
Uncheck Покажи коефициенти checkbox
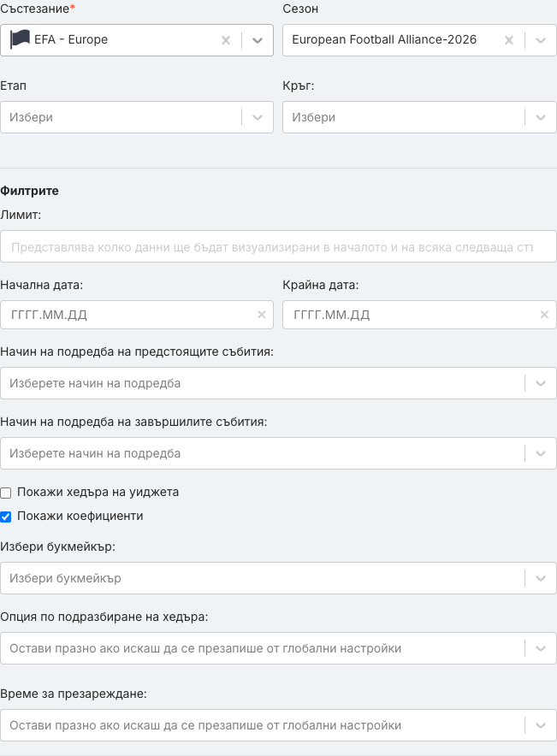[x=6, y=517]
